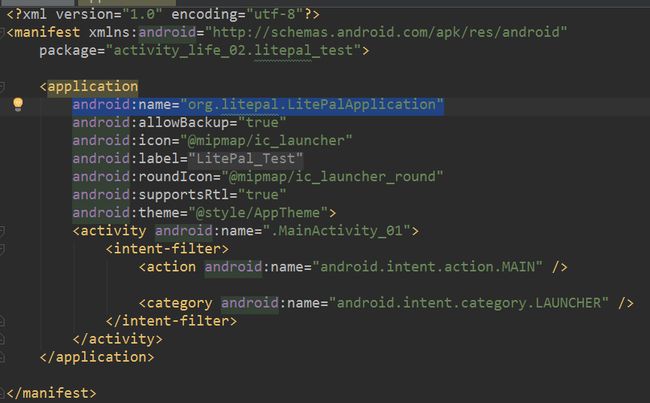Click the ?xml declaration keyword
The height and width of the screenshot is (403, 650).
[30, 15]
